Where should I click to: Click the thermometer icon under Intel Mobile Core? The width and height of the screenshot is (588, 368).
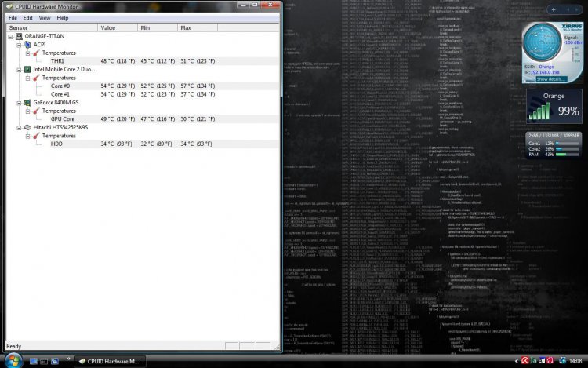(36, 78)
